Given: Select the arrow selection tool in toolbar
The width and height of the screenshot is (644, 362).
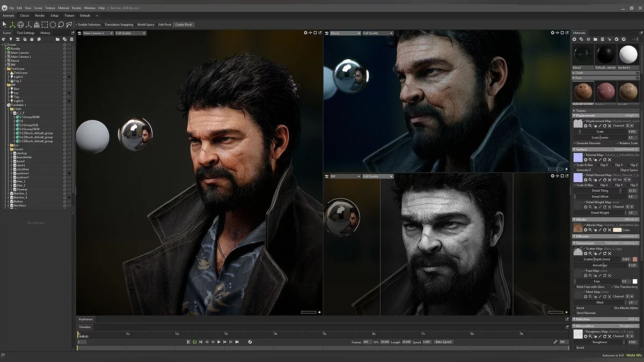Looking at the screenshot, I should click(x=5, y=25).
